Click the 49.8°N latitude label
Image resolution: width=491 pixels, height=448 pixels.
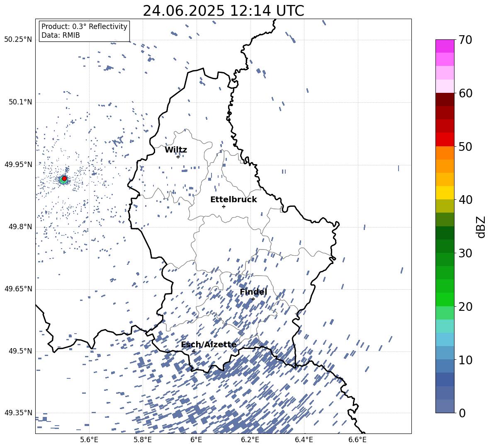point(20,227)
